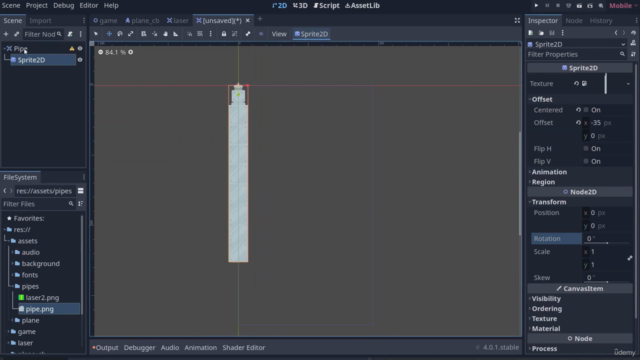Screen dimensions: 640x360
Task: Run the project with Play button
Action: (x=536, y=6)
